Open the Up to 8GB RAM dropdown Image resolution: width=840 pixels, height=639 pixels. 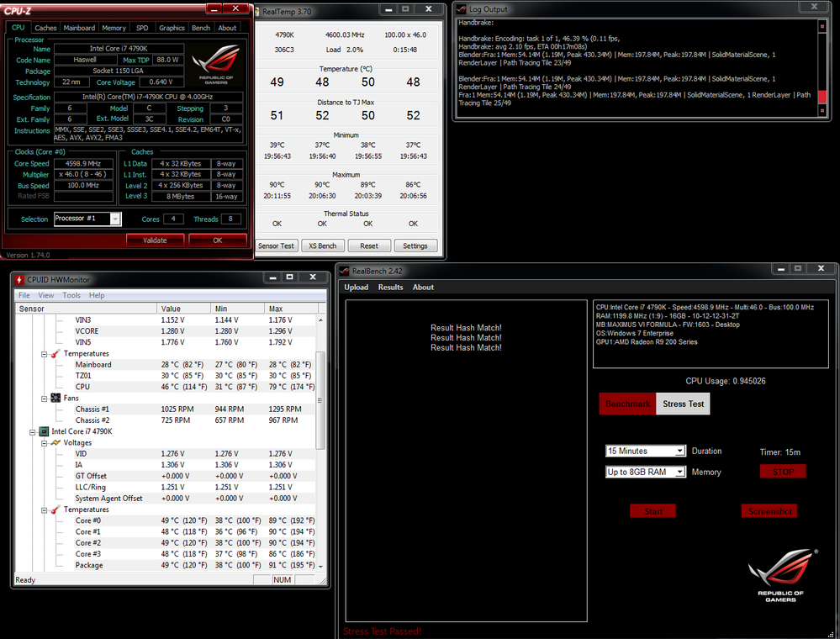pos(679,472)
